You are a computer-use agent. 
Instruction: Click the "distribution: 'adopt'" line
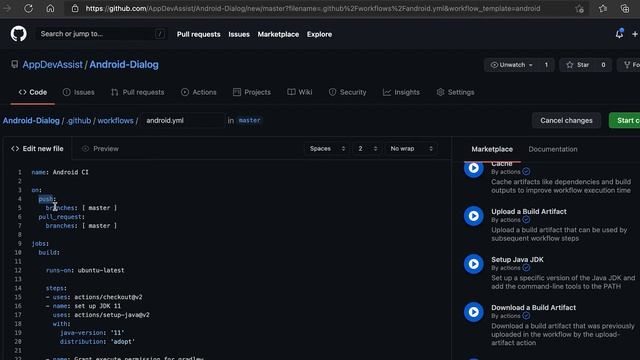tap(97, 342)
